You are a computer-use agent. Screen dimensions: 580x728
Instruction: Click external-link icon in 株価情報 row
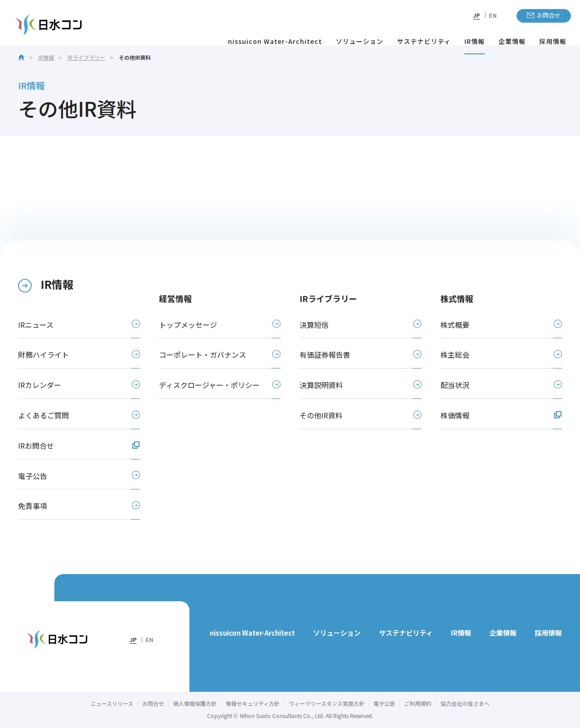coord(558,415)
